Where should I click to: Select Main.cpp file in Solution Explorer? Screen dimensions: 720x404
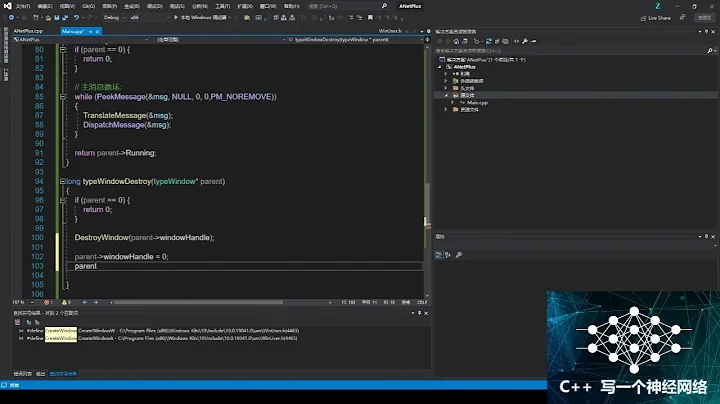coord(477,102)
